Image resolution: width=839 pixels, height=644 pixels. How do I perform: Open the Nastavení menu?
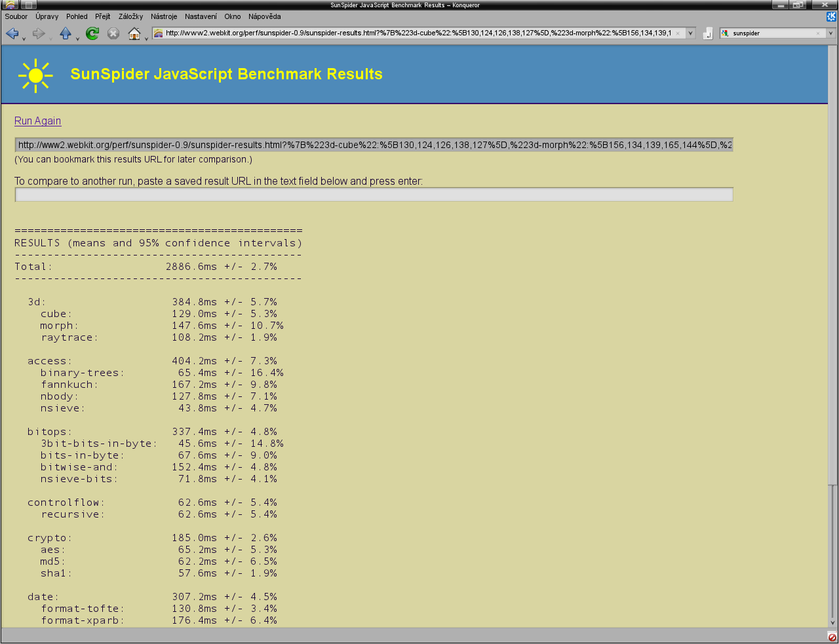click(201, 16)
